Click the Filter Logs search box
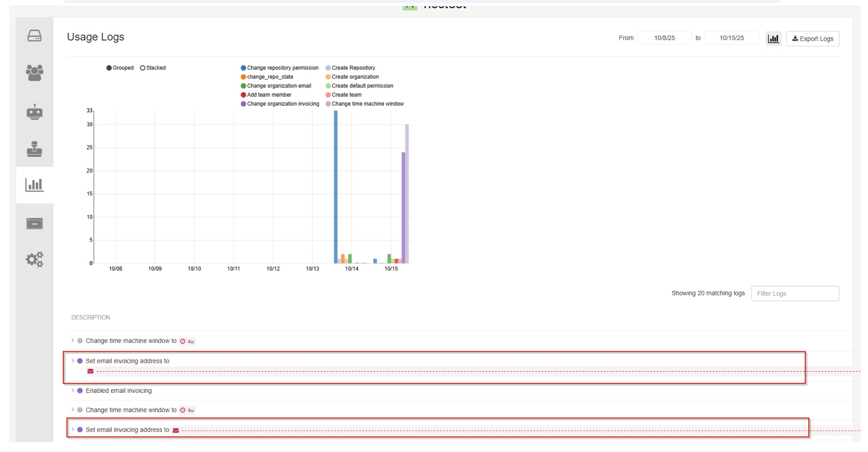 [794, 293]
